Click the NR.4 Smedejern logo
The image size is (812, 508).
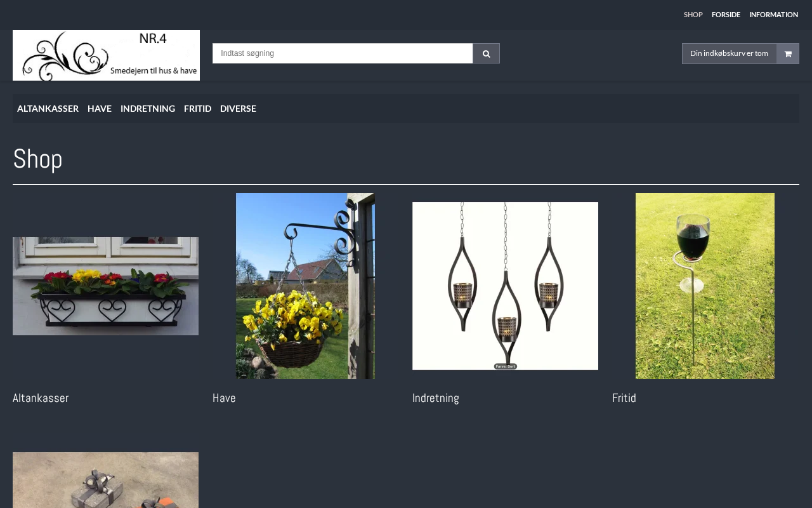coord(106,55)
